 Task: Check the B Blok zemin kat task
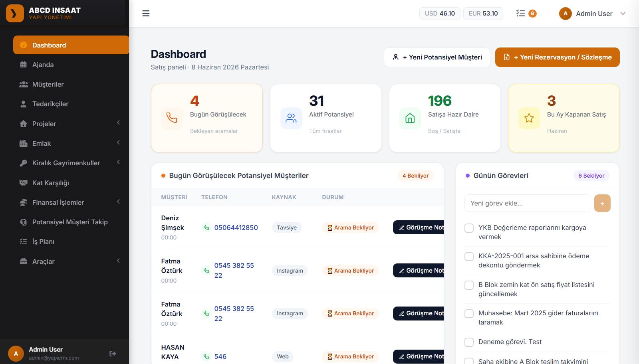coord(469,285)
